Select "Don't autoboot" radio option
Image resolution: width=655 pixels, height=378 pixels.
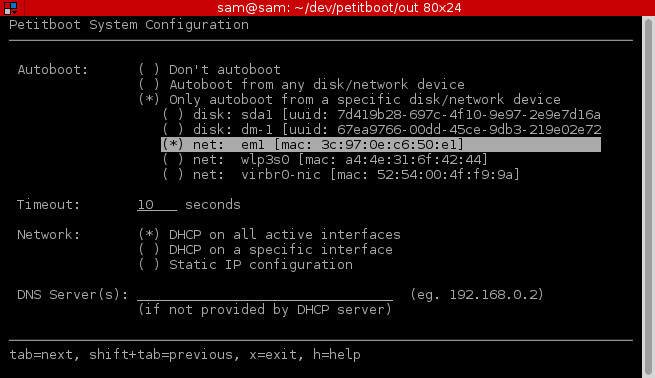(x=210, y=69)
